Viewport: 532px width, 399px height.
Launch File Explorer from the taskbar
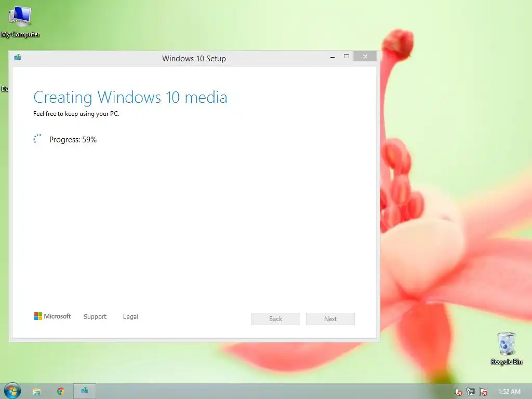(37, 392)
